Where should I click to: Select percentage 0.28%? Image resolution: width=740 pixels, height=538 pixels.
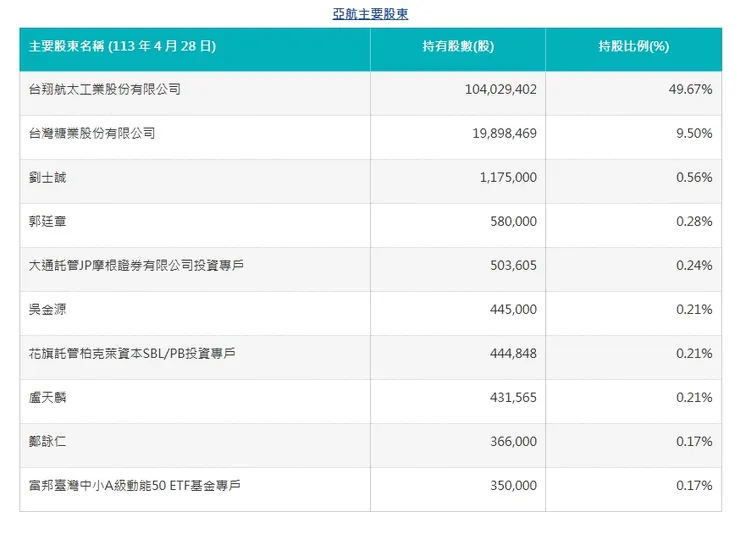pos(694,221)
